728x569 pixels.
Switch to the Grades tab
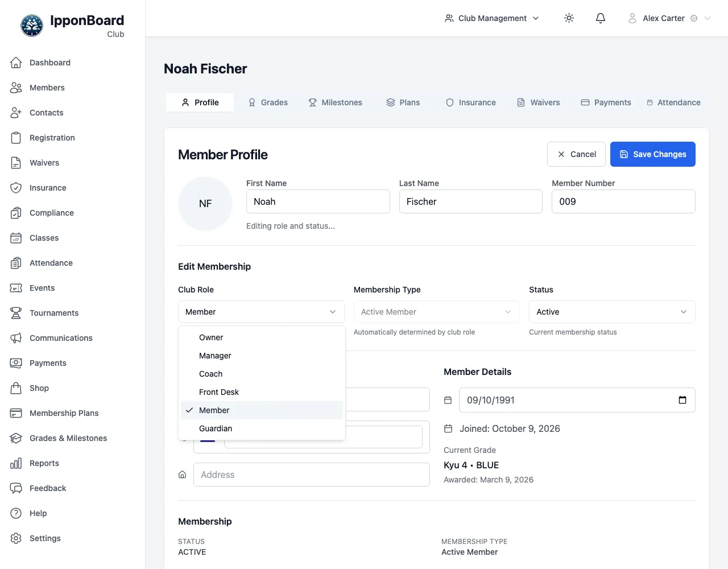(x=268, y=102)
